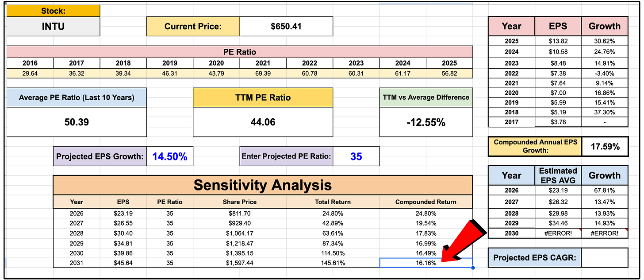Select the 2022 growth value -3.40%
Image resolution: width=644 pixels, height=280 pixels.
click(x=605, y=73)
